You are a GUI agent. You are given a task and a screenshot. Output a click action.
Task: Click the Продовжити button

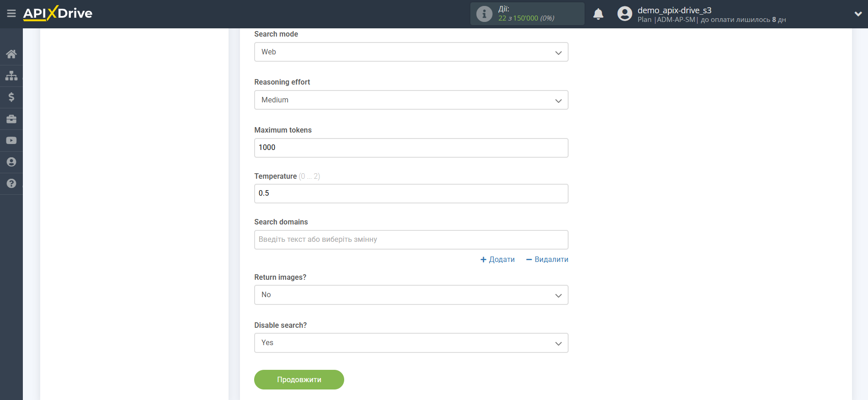click(x=299, y=380)
